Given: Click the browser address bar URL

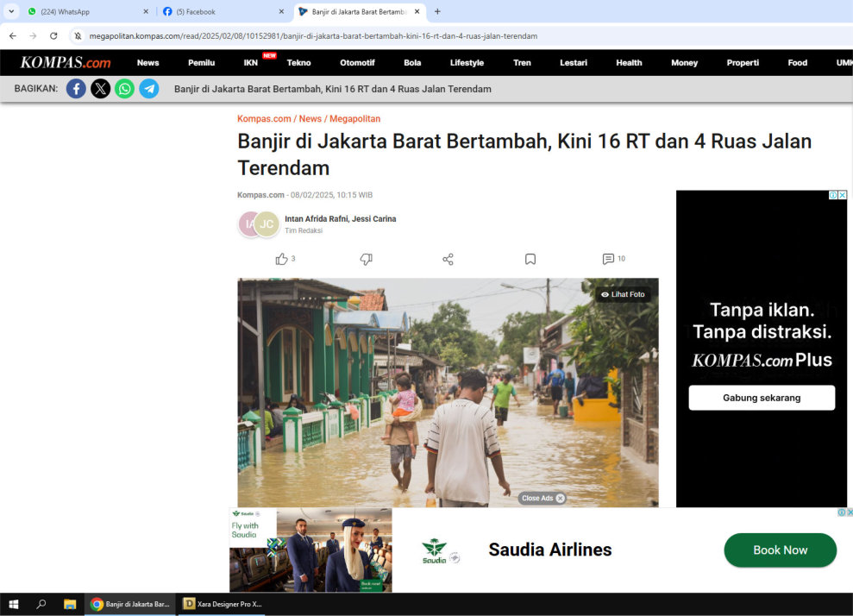Looking at the screenshot, I should 312,36.
